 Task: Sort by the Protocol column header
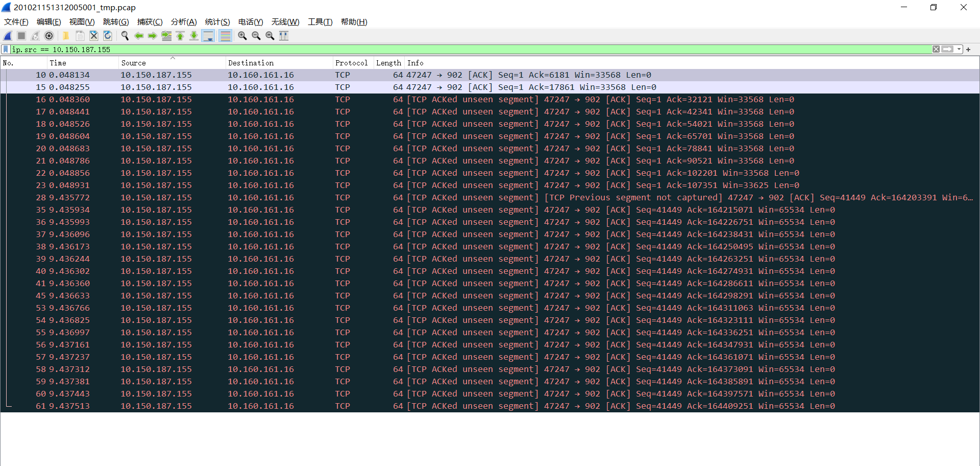[x=353, y=63]
